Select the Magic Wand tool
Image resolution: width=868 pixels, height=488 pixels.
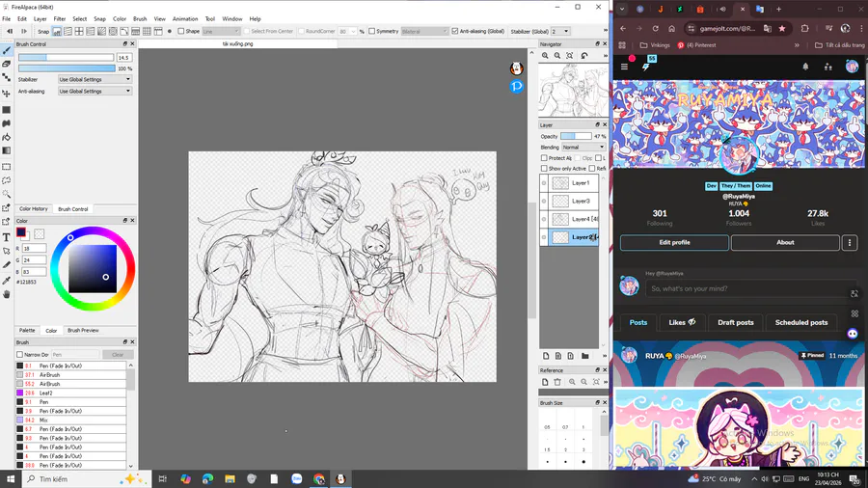coord(6,194)
